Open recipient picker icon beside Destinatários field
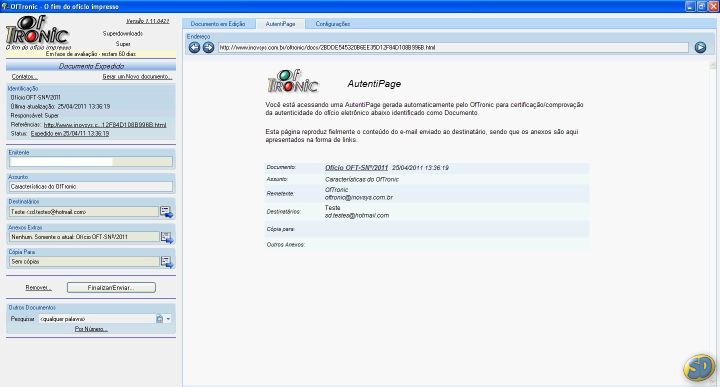Screen dimensions: 720x387 [x=166, y=212]
